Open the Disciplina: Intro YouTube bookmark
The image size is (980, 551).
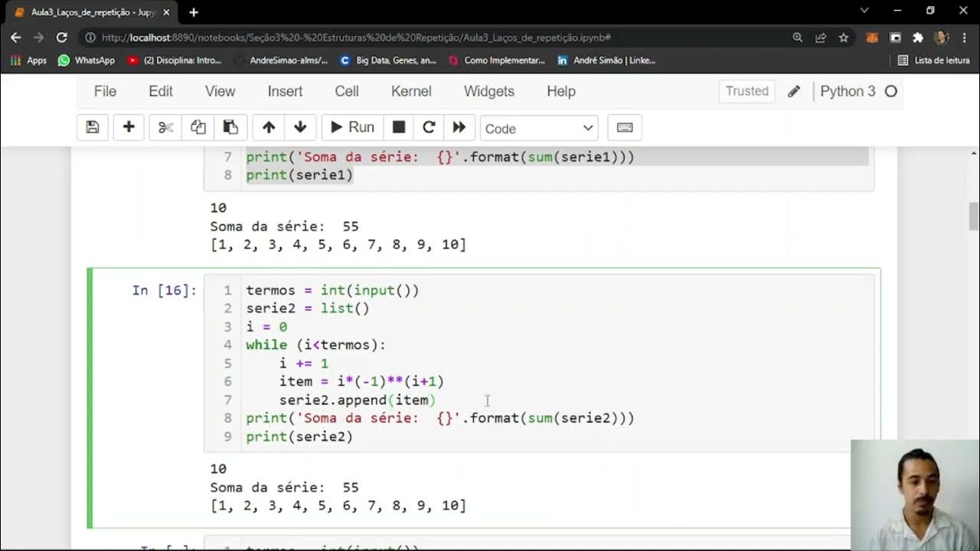tap(175, 60)
